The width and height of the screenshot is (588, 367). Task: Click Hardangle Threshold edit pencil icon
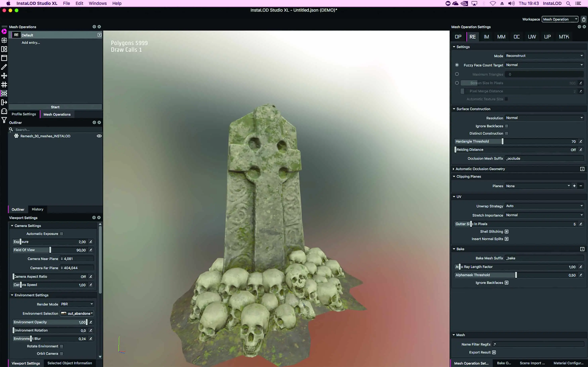(x=581, y=141)
